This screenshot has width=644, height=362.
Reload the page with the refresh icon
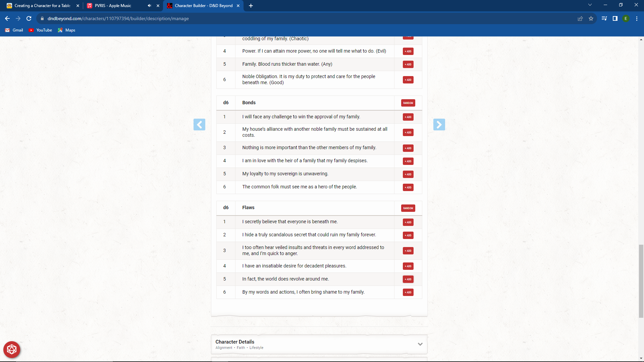pos(29,18)
